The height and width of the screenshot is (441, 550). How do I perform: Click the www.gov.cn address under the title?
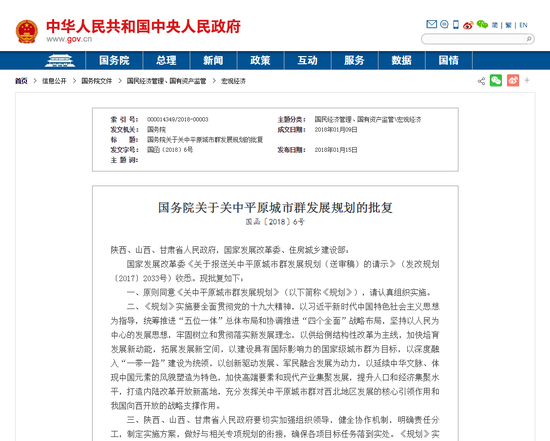[x=69, y=39]
